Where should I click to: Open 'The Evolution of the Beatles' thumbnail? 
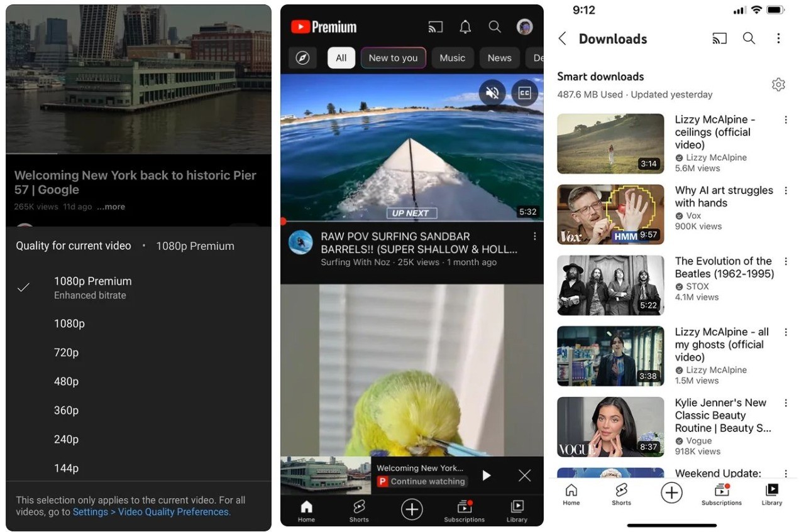pyautogui.click(x=610, y=285)
